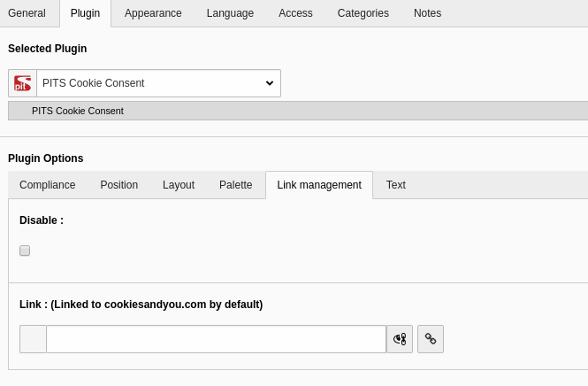
Task: Select the Access tab
Action: click(295, 13)
